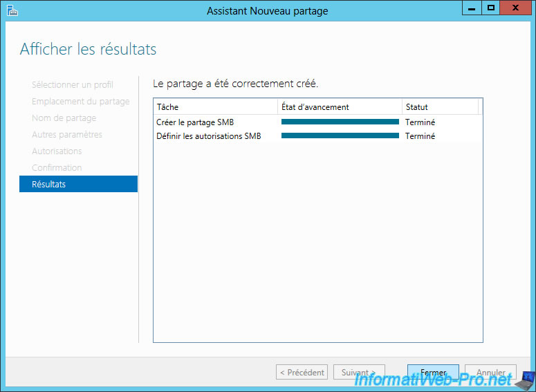Maximize the Assistant Nouveau partage window
The width and height of the screenshot is (536, 392).
coord(491,8)
